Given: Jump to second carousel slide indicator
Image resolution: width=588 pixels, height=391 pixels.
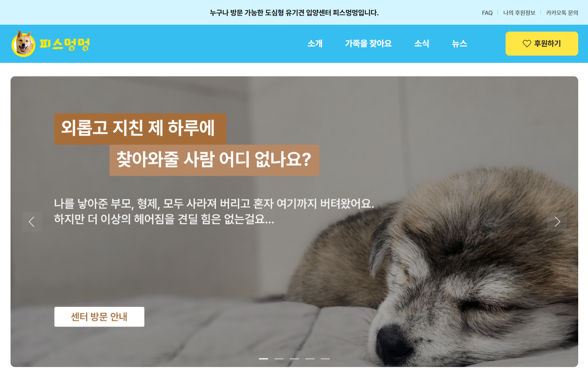Looking at the screenshot, I should [279, 359].
